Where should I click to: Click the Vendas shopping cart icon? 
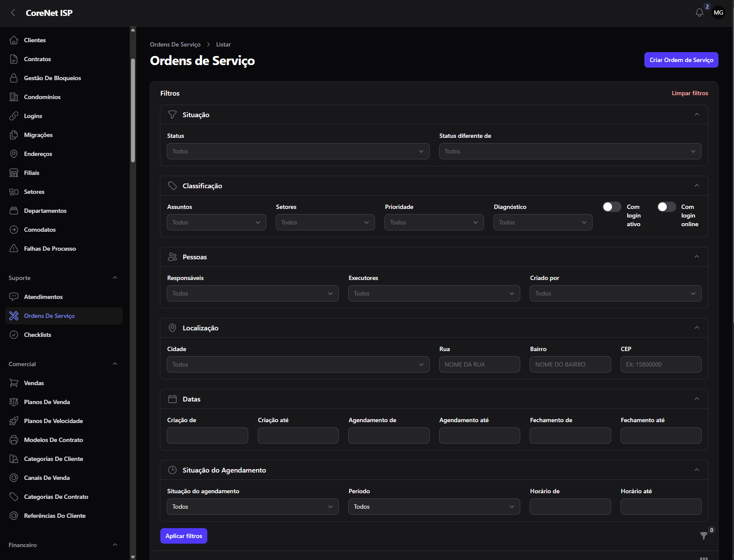tap(14, 383)
